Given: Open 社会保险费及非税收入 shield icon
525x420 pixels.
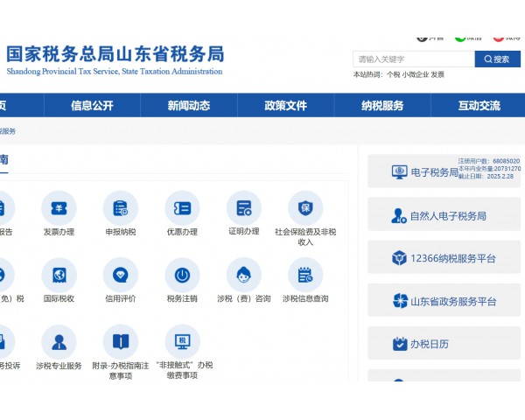Looking at the screenshot, I should (305, 208).
